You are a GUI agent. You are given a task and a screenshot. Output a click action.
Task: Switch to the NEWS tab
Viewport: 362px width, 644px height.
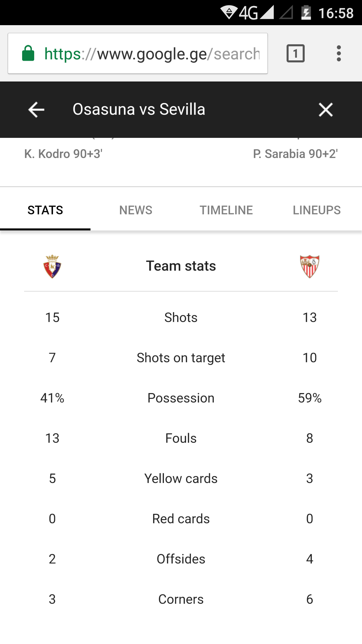coord(136,210)
